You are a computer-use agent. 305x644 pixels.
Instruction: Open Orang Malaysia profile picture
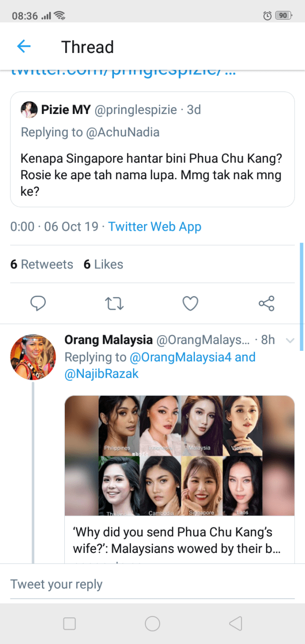[33, 357]
